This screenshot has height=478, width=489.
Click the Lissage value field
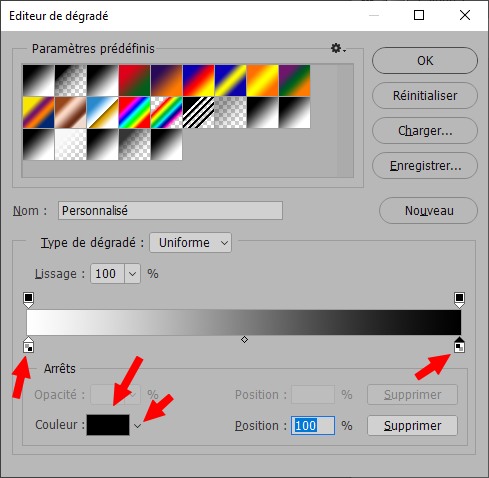click(x=107, y=274)
